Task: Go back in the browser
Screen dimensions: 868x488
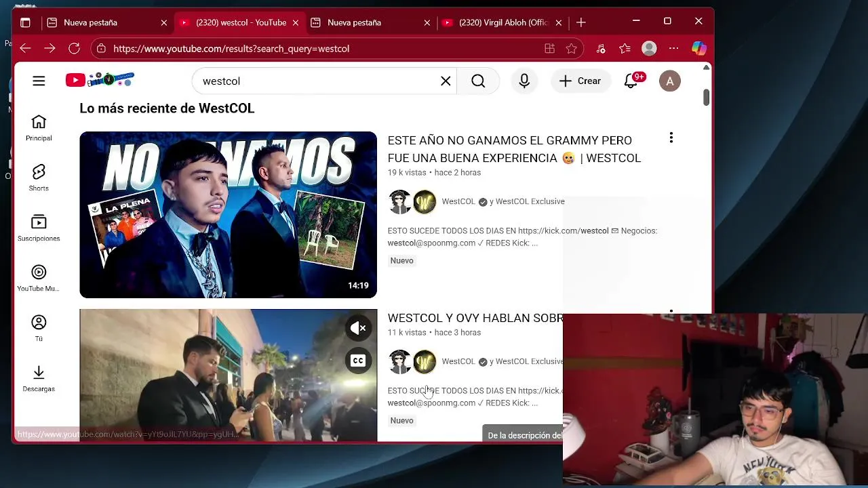Action: click(25, 49)
